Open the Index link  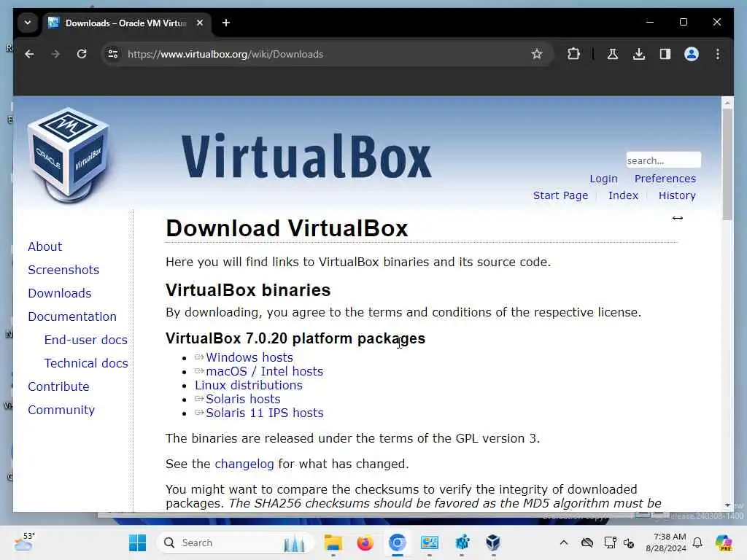click(623, 195)
